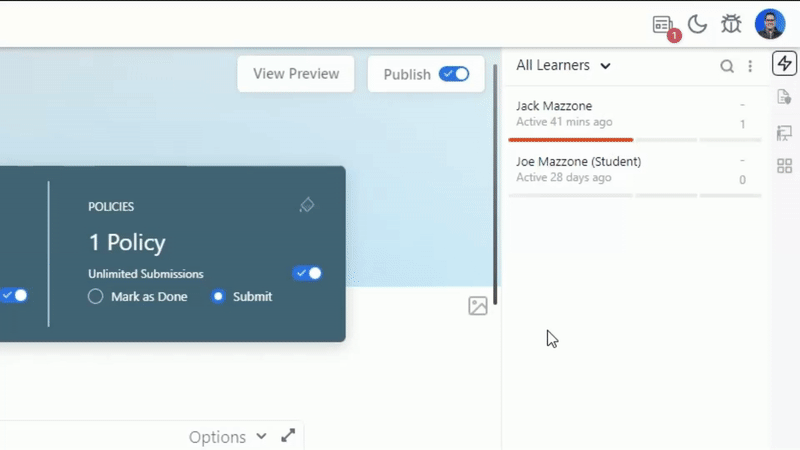Open the grid apps sidebar icon
The image size is (800, 450).
[x=784, y=166]
